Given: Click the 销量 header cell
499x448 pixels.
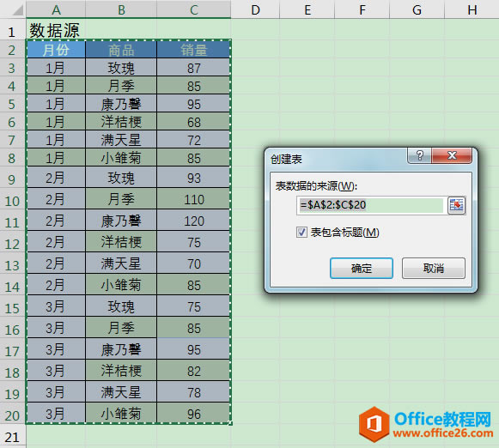Looking at the screenshot, I should (x=194, y=50).
